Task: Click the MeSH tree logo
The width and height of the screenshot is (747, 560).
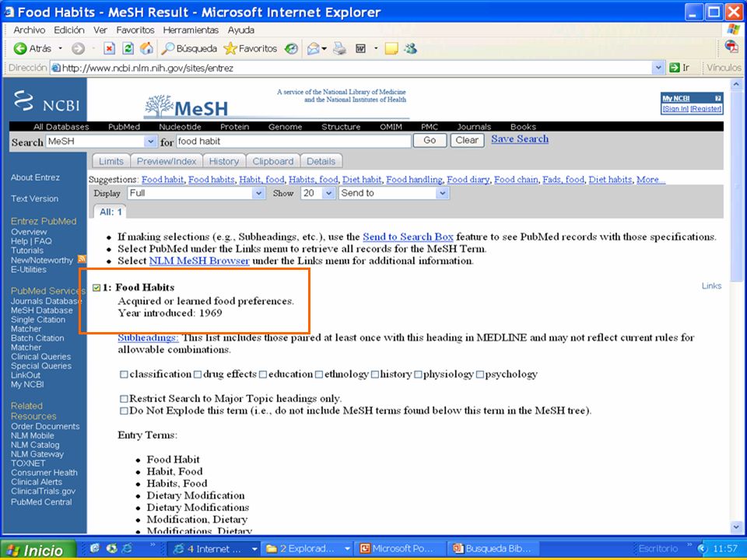Action: pyautogui.click(x=186, y=105)
